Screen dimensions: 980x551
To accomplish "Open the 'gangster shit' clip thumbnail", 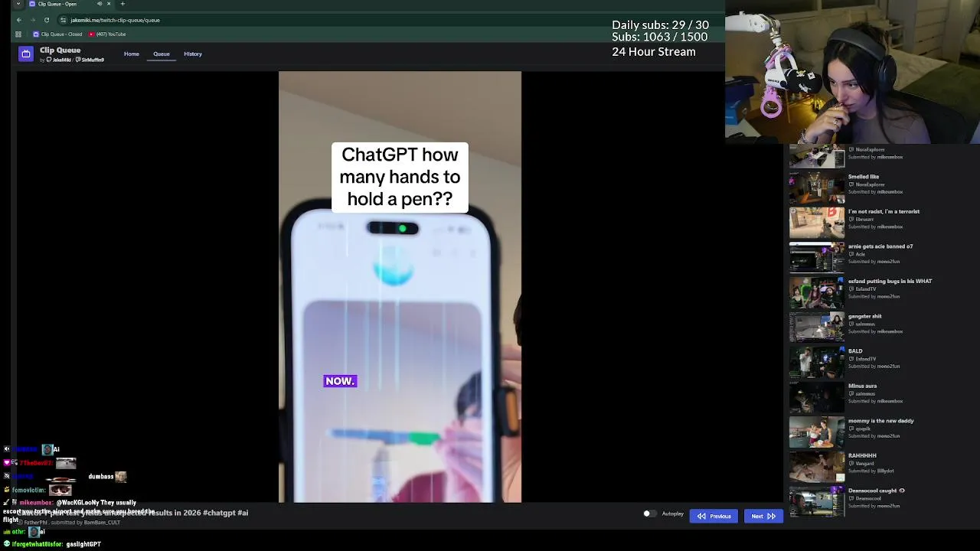I will (x=817, y=327).
